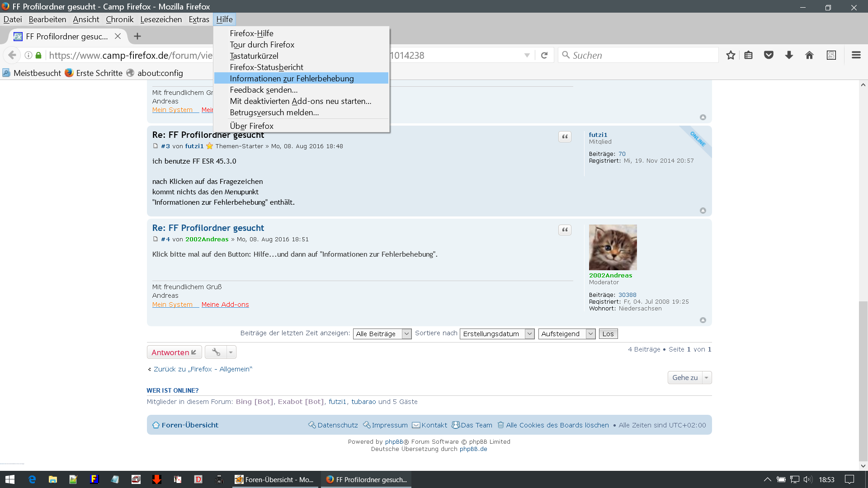Open the Meine Add-ons signature link

click(225, 305)
